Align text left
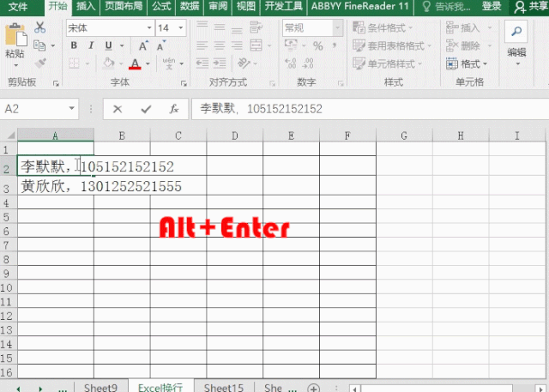Screen dimensions: 549x392 click(202, 45)
